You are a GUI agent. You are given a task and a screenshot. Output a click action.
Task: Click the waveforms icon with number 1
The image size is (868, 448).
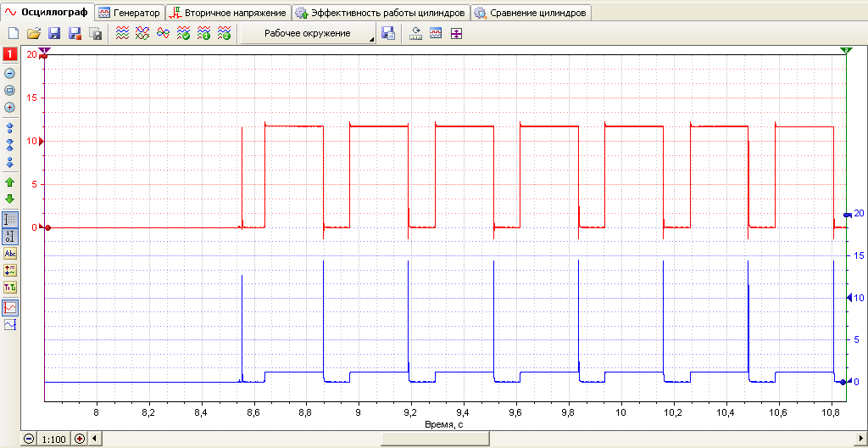pyautogui.click(x=203, y=33)
